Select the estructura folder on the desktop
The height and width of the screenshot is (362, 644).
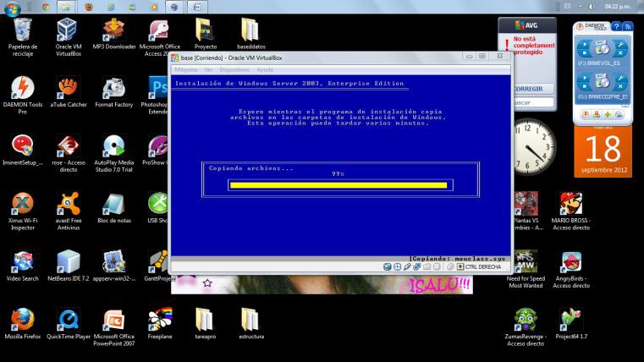251,324
